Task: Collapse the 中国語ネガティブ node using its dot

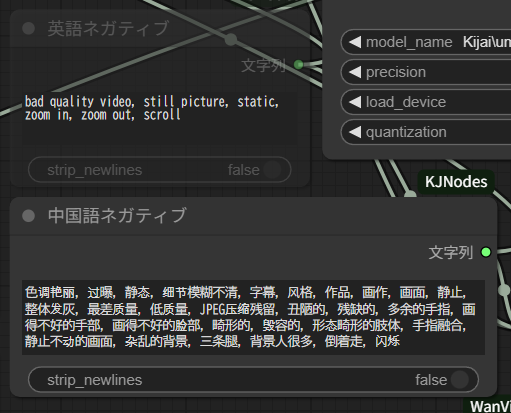Action: click(28, 216)
